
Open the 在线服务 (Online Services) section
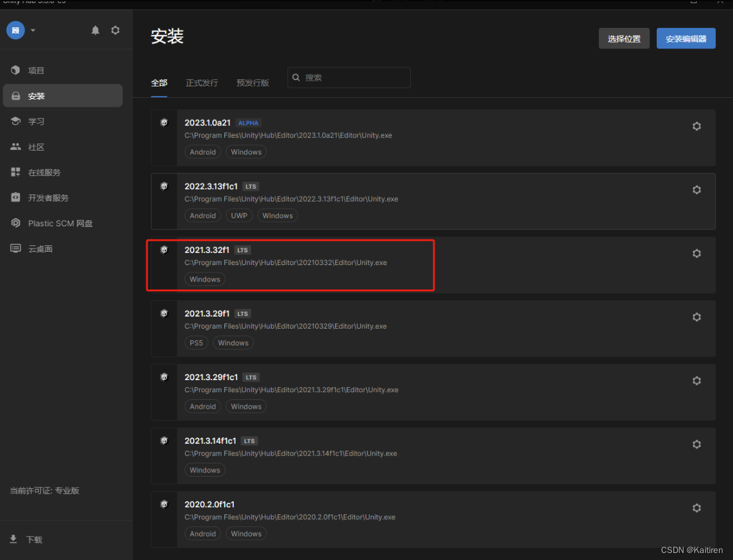click(41, 172)
